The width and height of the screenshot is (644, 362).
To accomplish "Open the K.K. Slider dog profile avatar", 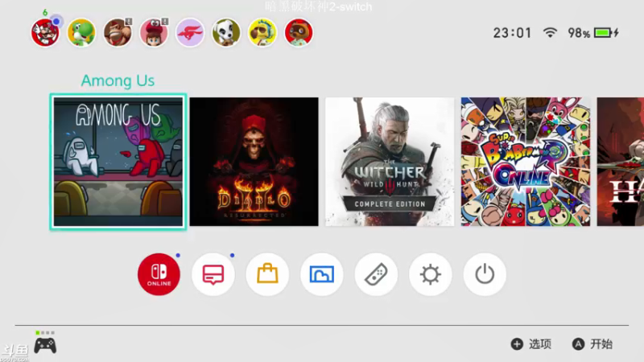I will pyautogui.click(x=226, y=32).
